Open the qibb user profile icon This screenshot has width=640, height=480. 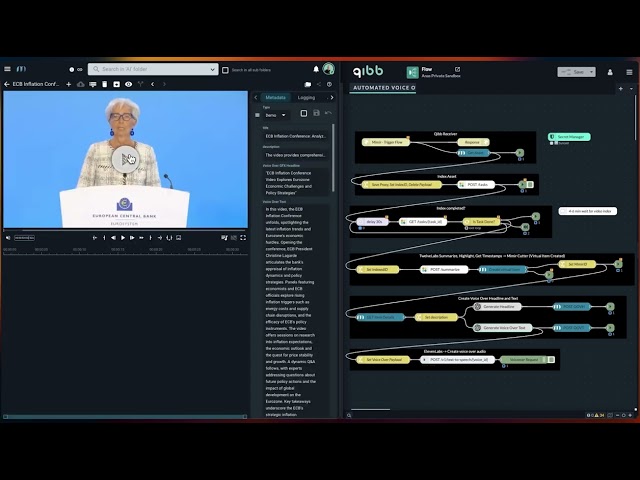(x=610, y=72)
